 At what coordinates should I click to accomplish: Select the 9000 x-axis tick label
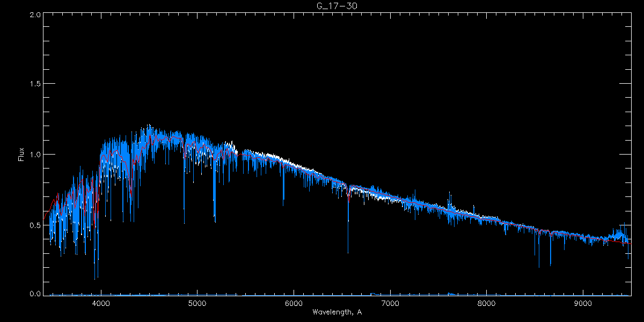click(583, 304)
